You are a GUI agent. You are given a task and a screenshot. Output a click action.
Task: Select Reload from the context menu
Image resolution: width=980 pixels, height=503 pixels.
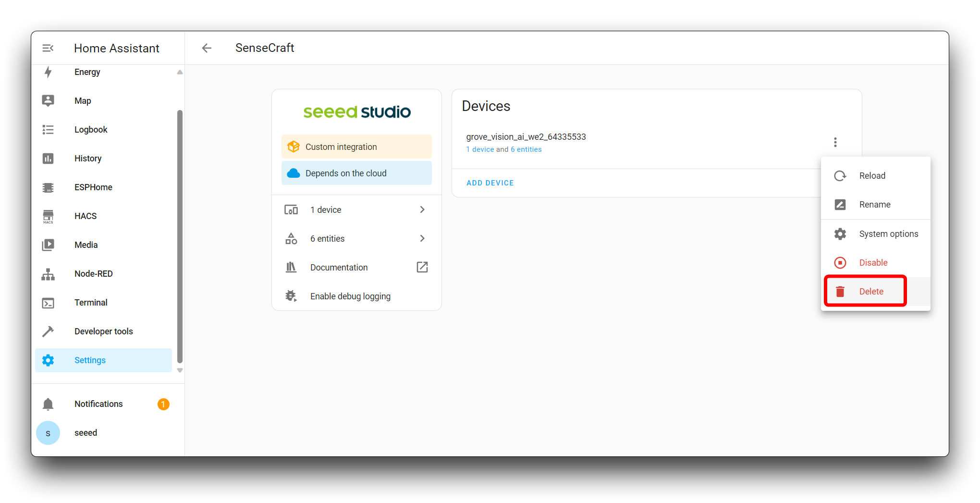876,176
